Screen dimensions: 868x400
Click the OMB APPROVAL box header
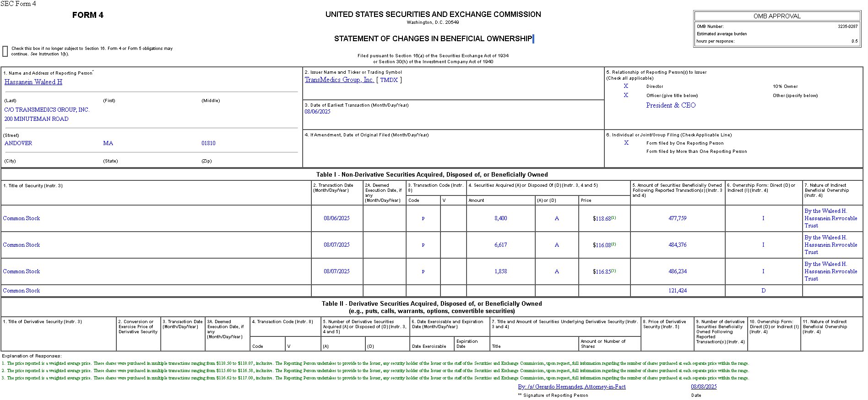click(777, 16)
